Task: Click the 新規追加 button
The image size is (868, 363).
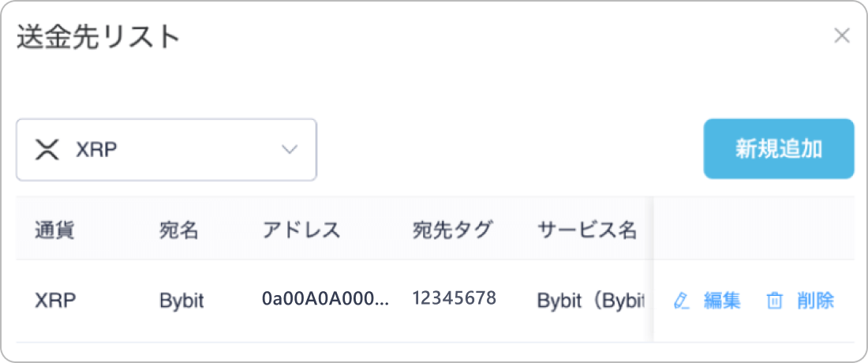Action: 779,149
